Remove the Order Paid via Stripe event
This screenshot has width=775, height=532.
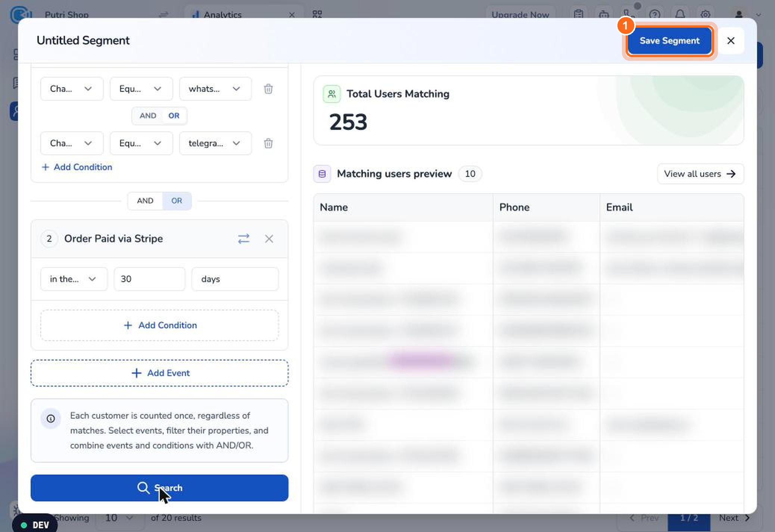tap(269, 239)
